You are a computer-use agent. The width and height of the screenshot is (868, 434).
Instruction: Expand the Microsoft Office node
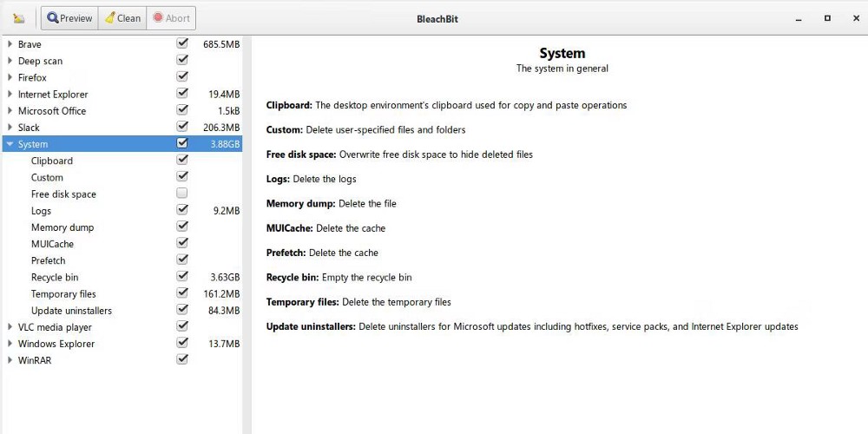click(x=10, y=111)
